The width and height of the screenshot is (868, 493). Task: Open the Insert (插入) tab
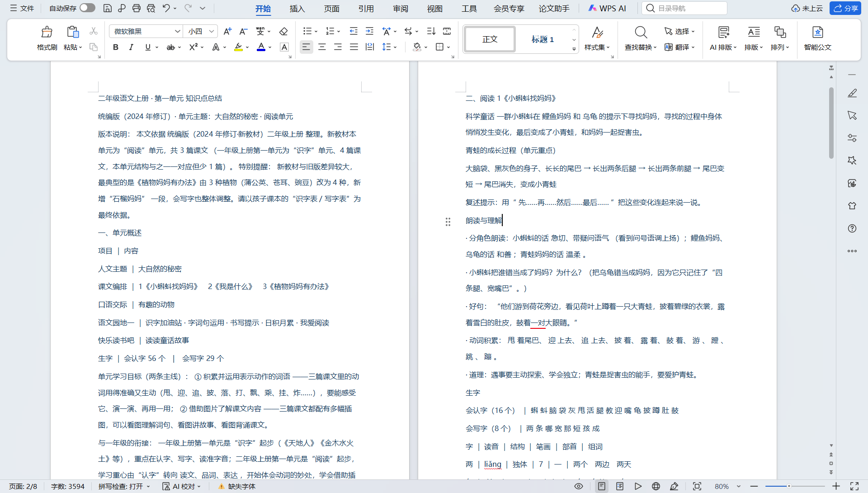click(x=297, y=9)
